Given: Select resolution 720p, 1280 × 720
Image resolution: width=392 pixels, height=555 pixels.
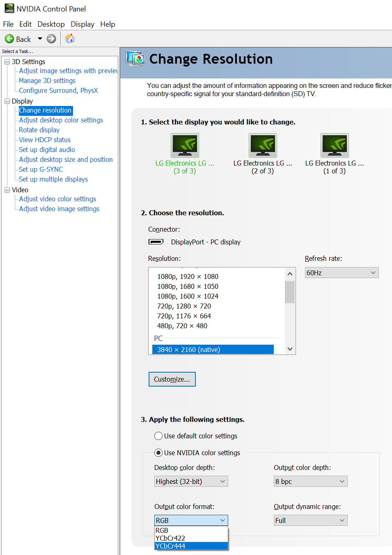Looking at the screenshot, I should click(x=184, y=306).
